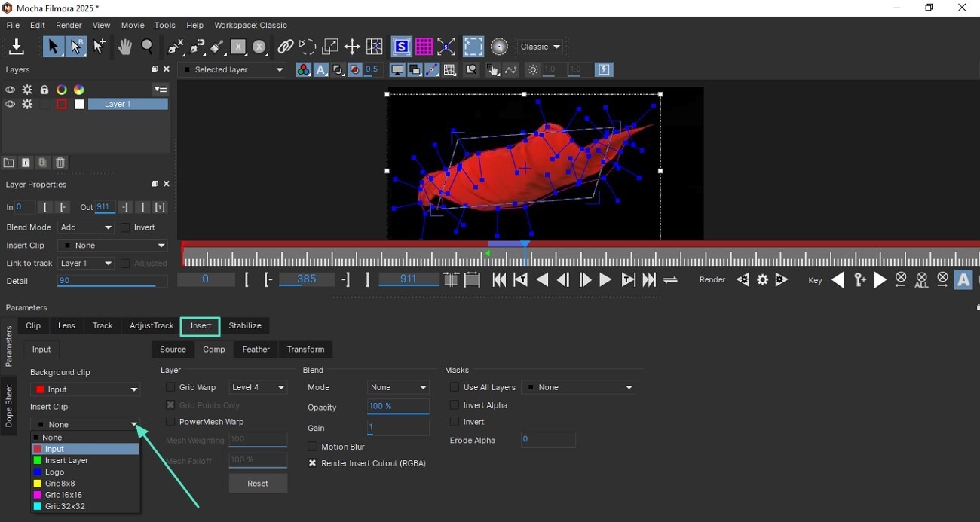The height and width of the screenshot is (522, 980).
Task: Select the Create Bezier layer pen tool
Action: pyautogui.click(x=198, y=47)
